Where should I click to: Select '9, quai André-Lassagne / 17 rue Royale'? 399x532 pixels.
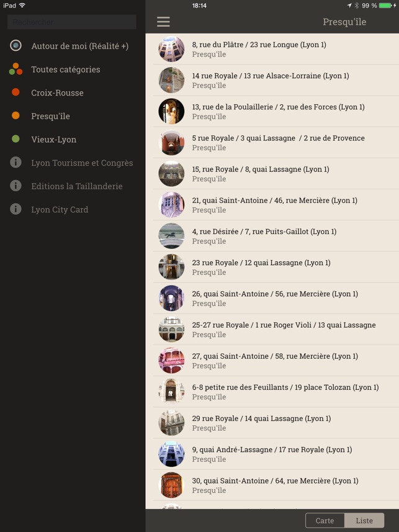tap(272, 450)
